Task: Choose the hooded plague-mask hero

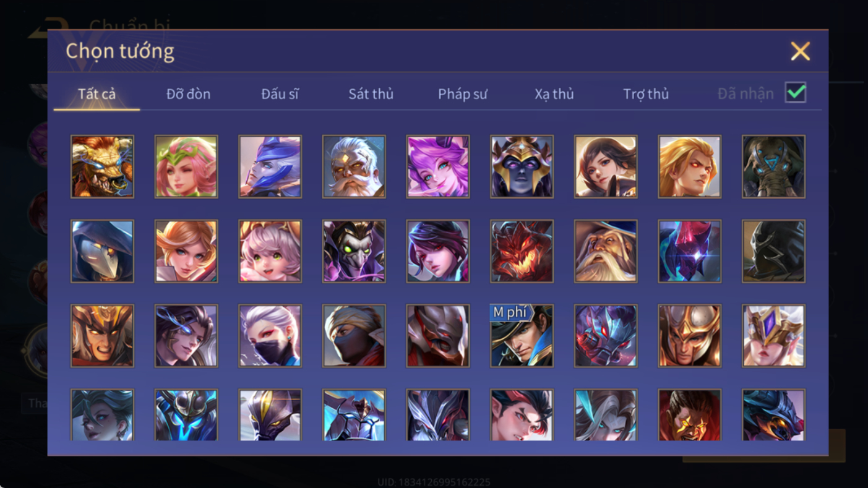Action: (102, 252)
